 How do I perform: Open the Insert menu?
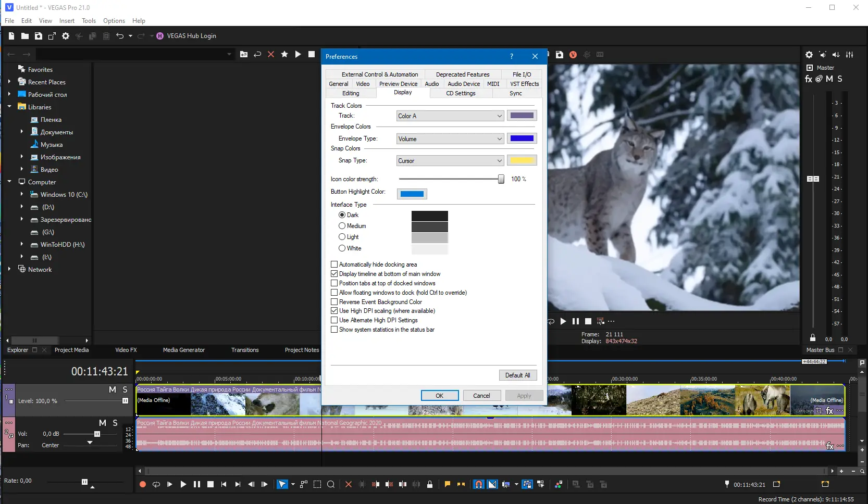tap(67, 21)
